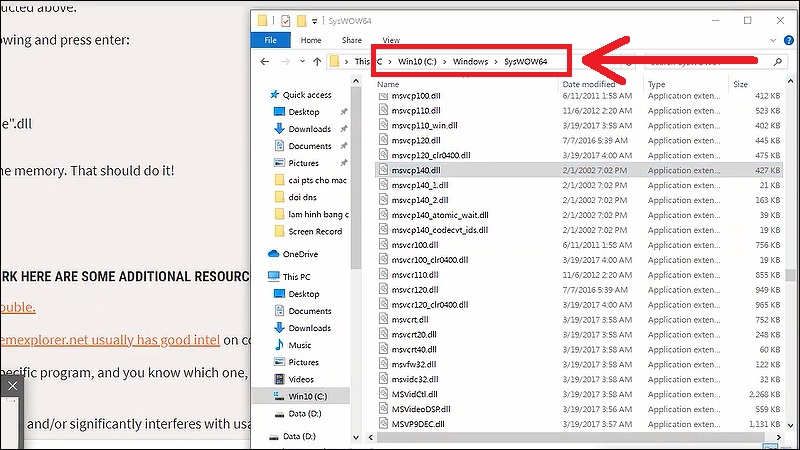The width and height of the screenshot is (800, 450).
Task: Select msvcp120.dll file icon
Action: [x=384, y=140]
